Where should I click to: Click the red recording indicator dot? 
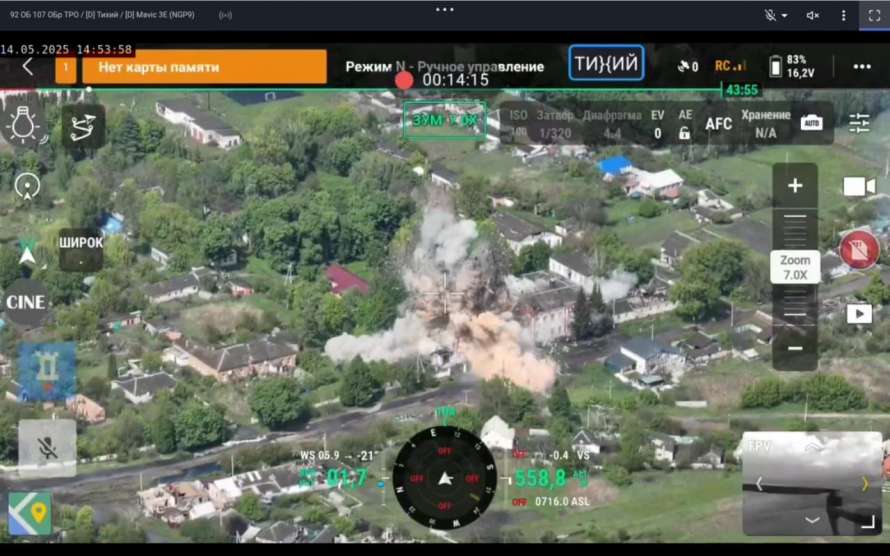[x=404, y=81]
